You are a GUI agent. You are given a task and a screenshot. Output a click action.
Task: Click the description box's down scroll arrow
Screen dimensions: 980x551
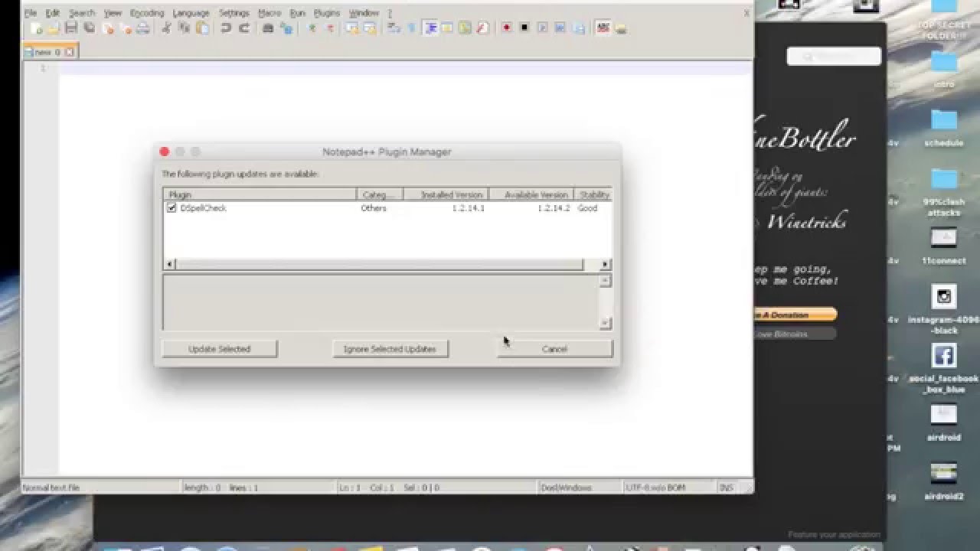605,324
